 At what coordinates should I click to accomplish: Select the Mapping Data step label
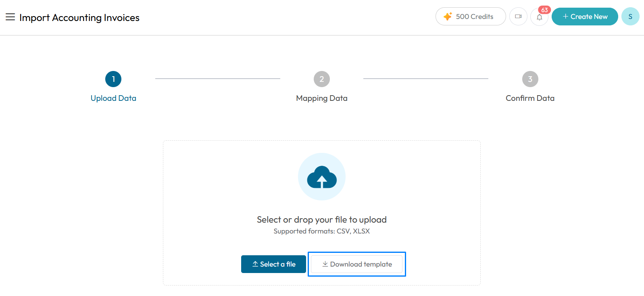tap(322, 98)
